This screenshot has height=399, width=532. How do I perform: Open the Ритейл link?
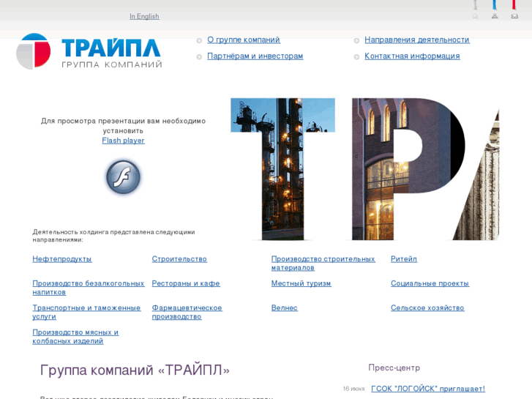tap(404, 258)
